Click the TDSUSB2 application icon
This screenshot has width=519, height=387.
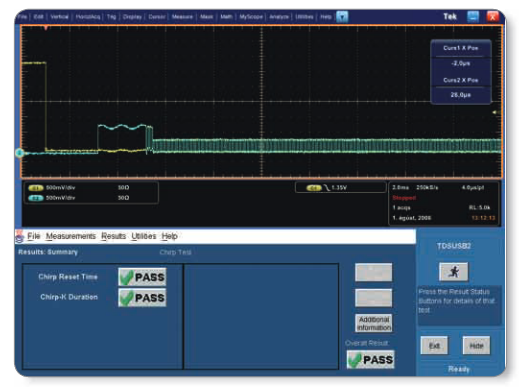pos(19,236)
